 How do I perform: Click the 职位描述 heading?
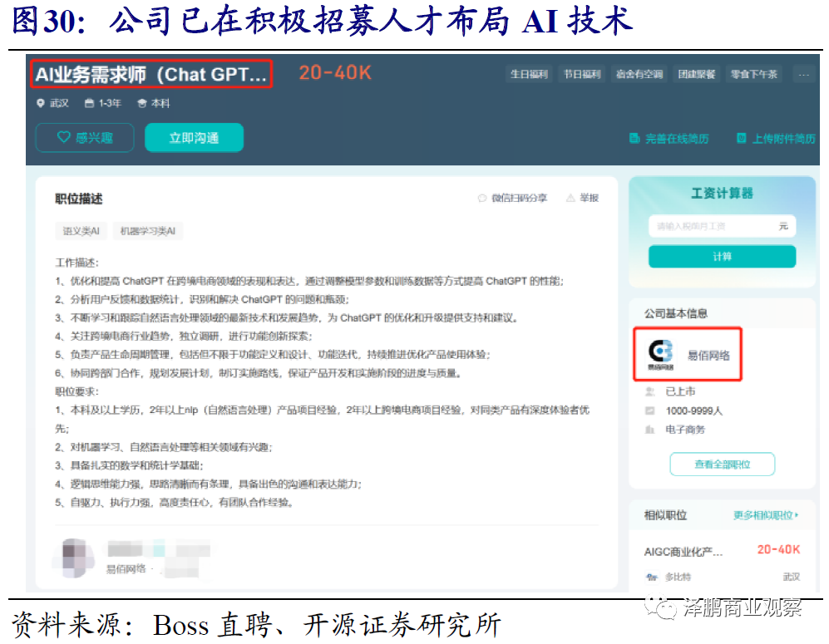coord(79,199)
